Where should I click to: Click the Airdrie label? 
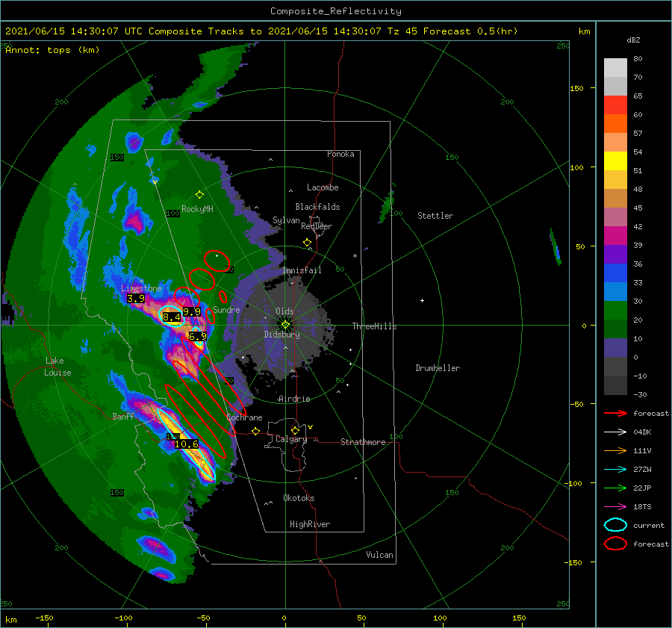tap(294, 399)
